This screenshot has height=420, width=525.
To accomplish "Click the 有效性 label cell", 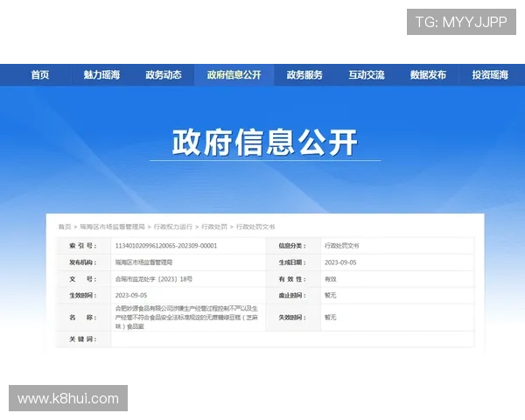I will coord(293,278).
